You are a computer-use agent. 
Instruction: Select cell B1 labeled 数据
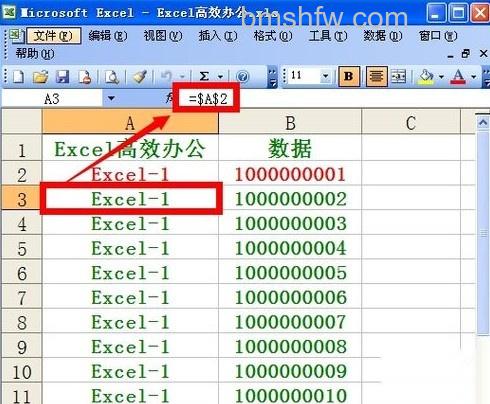coord(290,148)
